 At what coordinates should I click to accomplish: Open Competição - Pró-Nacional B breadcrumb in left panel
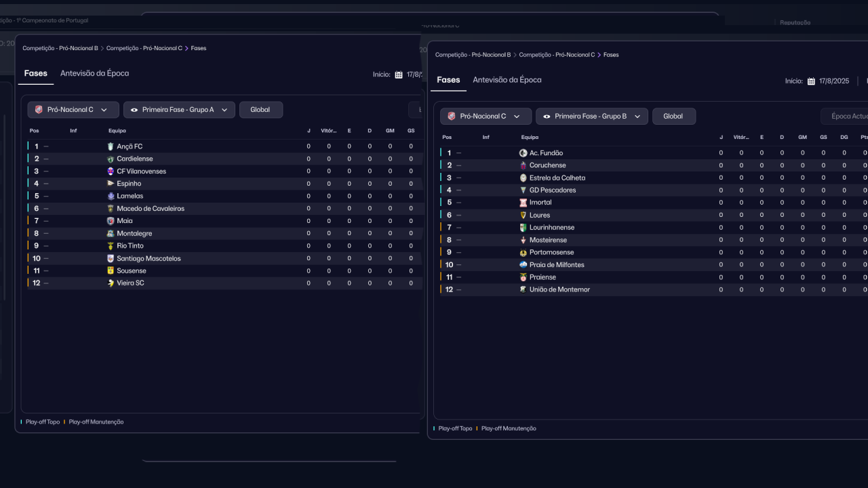[x=60, y=49]
